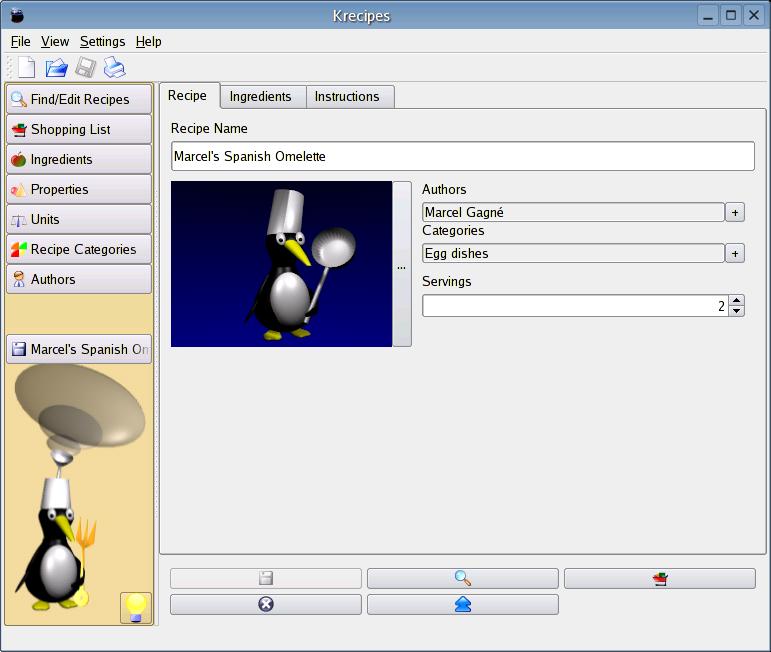Screen dimensions: 771x652
Task: Switch to the Instructions tab
Action: 347,96
